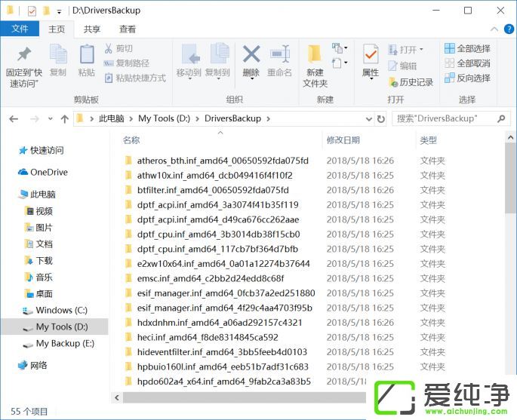Click the Paste (粘贴) clipboard icon
517x420 pixels.
(x=87, y=56)
